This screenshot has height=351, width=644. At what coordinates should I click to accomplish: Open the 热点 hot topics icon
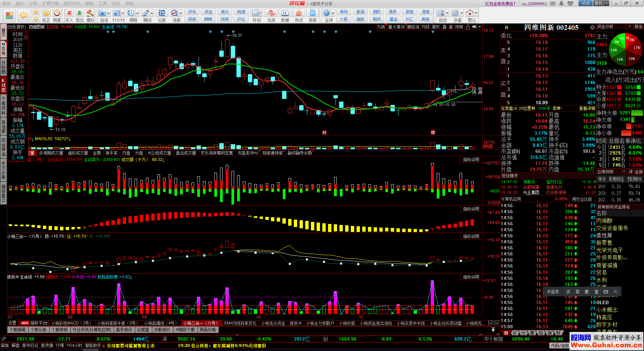pyautogui.click(x=299, y=16)
